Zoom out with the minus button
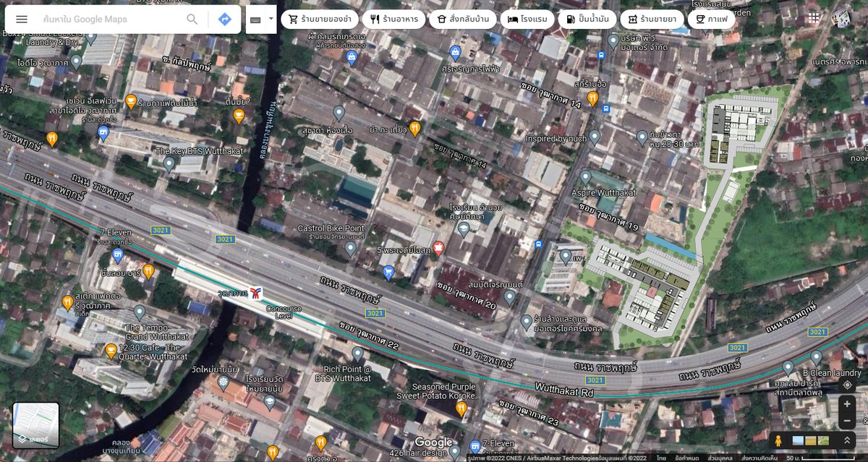 point(847,421)
